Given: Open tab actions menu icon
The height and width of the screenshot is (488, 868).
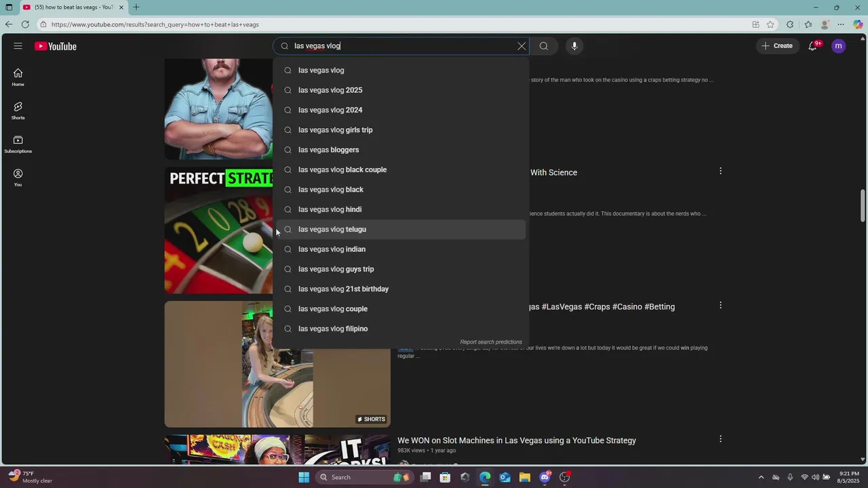Looking at the screenshot, I should [x=9, y=7].
